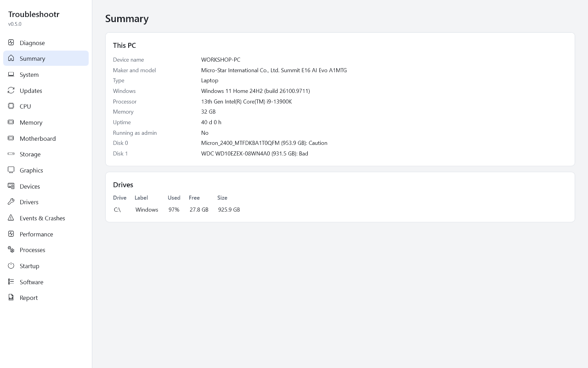Click the Drives table Label column header
The height and width of the screenshot is (368, 588).
coord(141,198)
